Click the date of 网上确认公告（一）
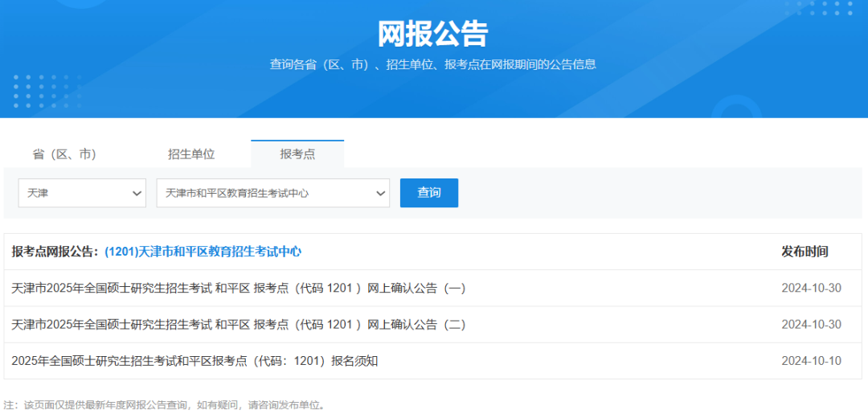The width and height of the screenshot is (868, 418). click(811, 288)
